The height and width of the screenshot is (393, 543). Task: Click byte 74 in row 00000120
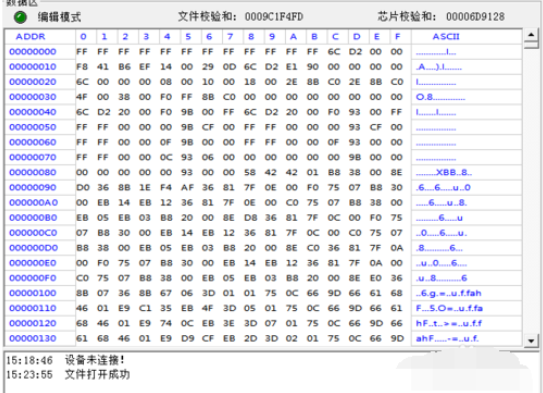pos(166,323)
